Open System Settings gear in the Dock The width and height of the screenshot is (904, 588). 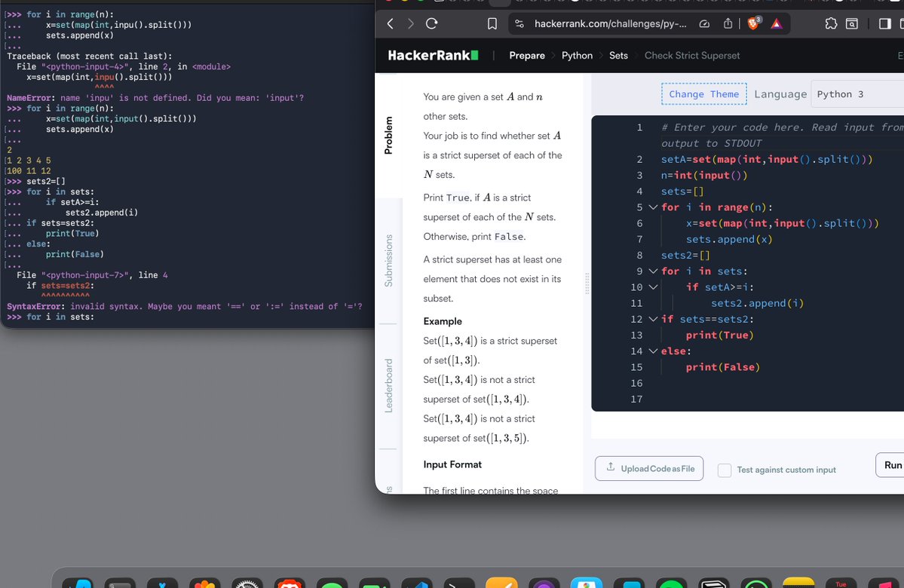247,583
